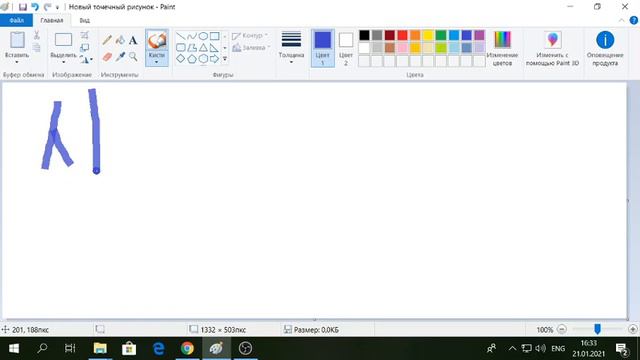The height and width of the screenshot is (360, 640).
Task: Switch to the Home (Главная) tab
Action: (52, 20)
